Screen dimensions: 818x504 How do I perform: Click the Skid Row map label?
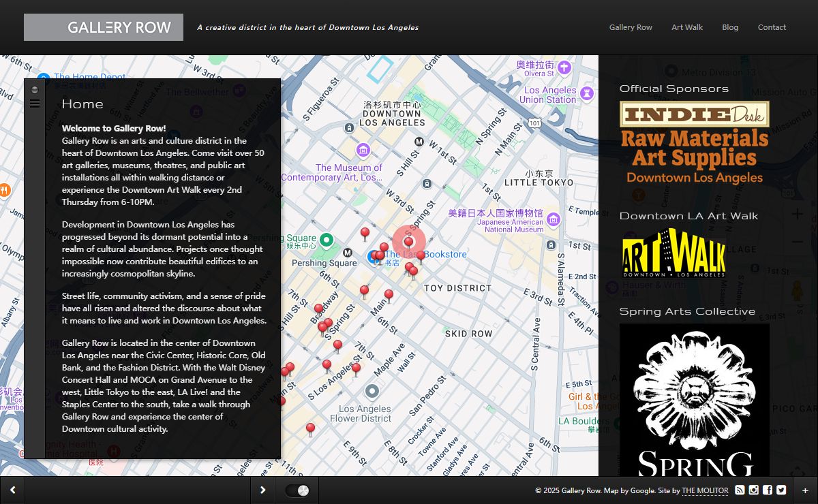(468, 334)
